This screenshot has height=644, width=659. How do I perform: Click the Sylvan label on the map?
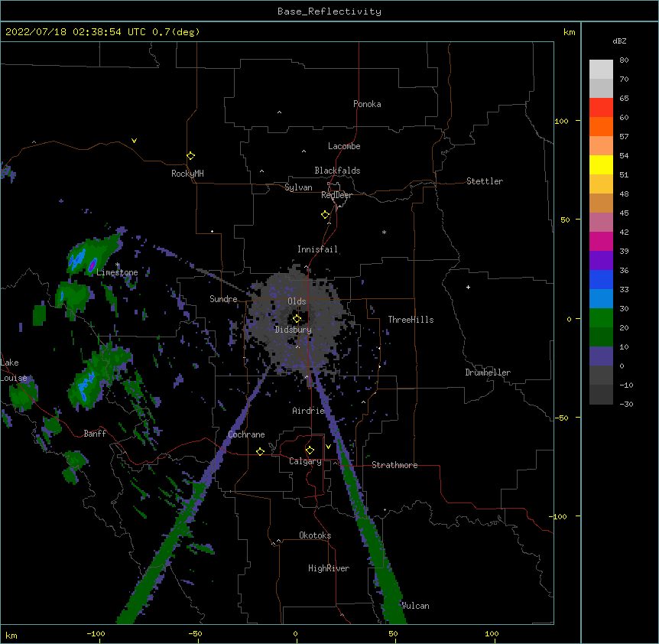coord(298,187)
